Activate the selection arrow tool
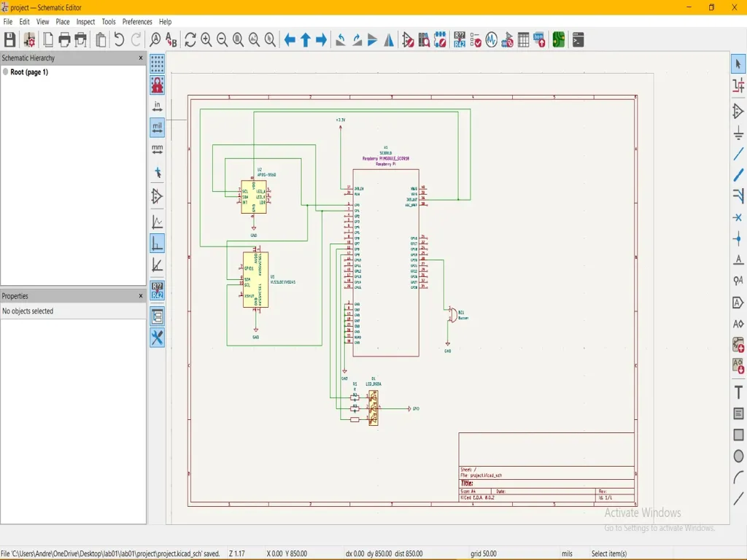 738,64
